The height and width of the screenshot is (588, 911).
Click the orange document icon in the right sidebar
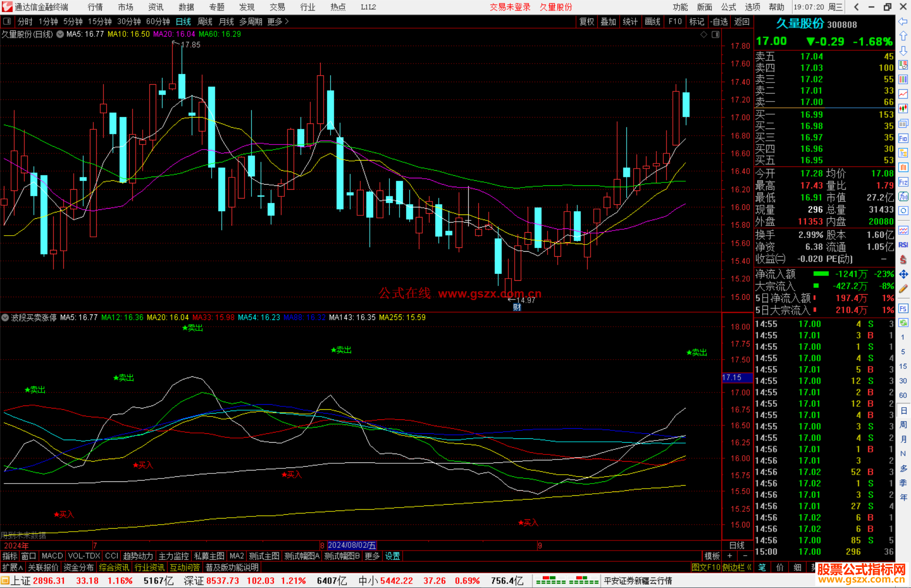click(x=903, y=167)
